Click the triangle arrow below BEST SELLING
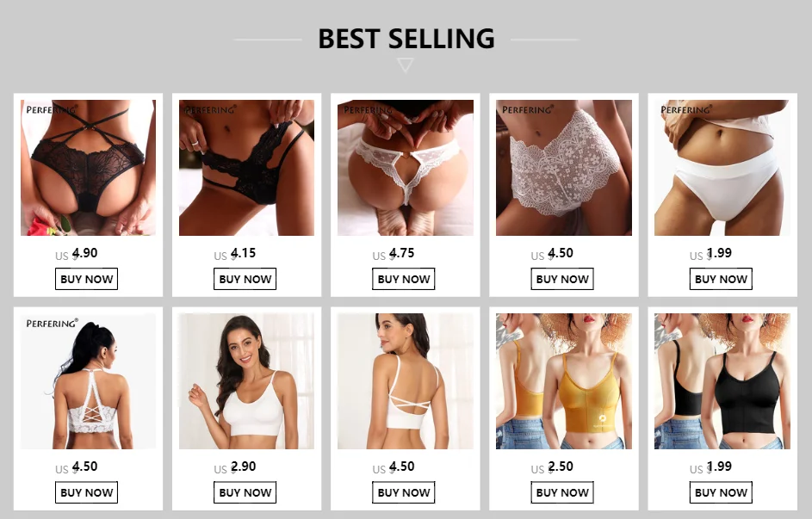 tap(406, 65)
